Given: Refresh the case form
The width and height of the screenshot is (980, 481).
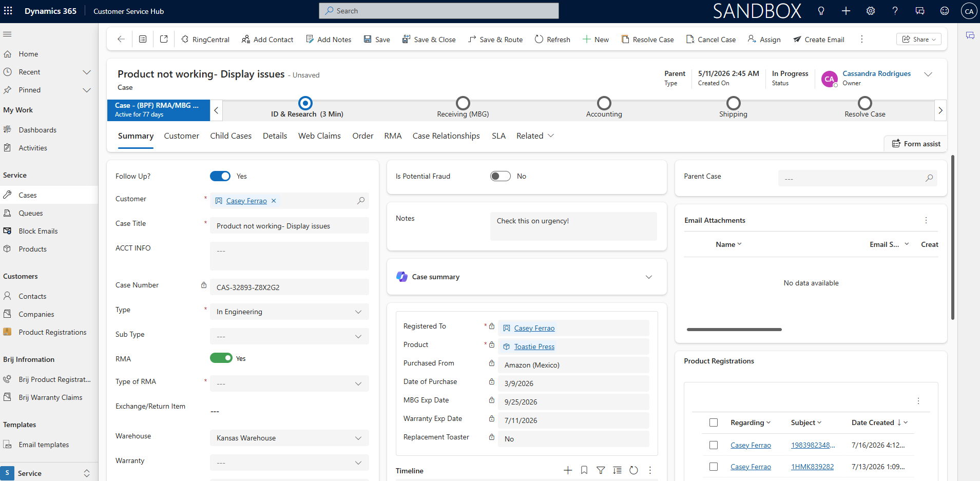Looking at the screenshot, I should [x=552, y=40].
